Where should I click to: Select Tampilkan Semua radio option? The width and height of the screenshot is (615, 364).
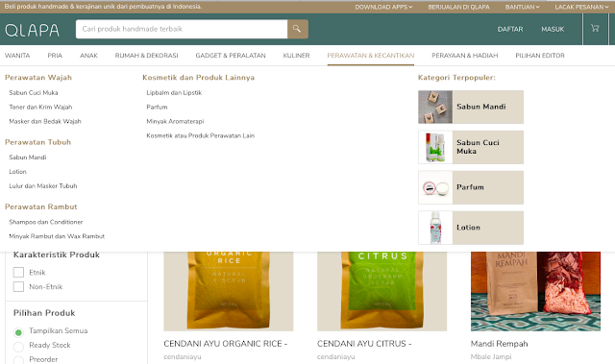click(18, 332)
